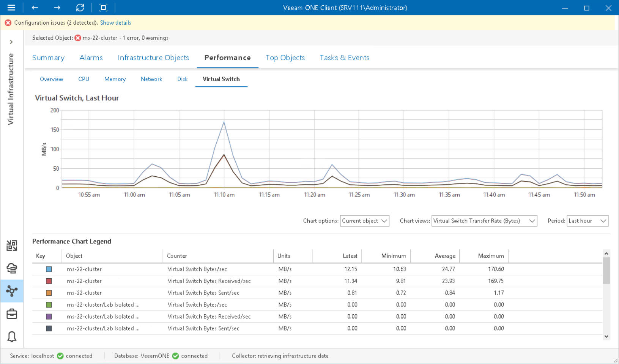The image size is (619, 364).
Task: Open the alarm management bell icon
Action: [x=12, y=337]
